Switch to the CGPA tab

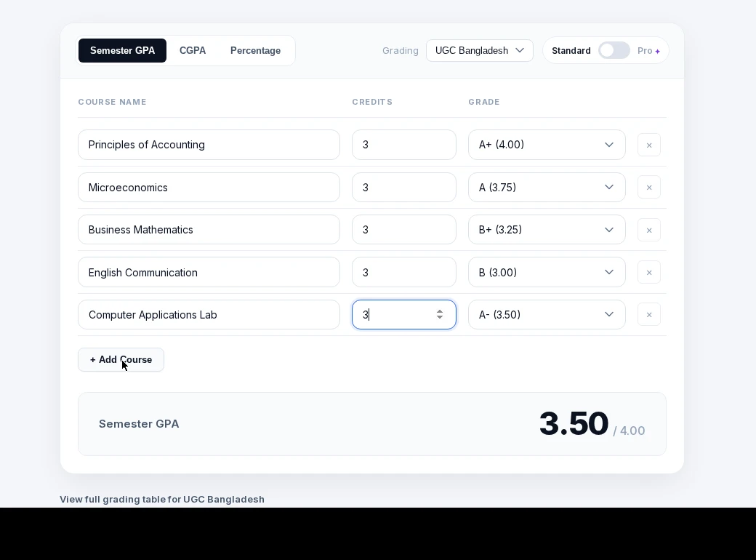click(x=193, y=51)
